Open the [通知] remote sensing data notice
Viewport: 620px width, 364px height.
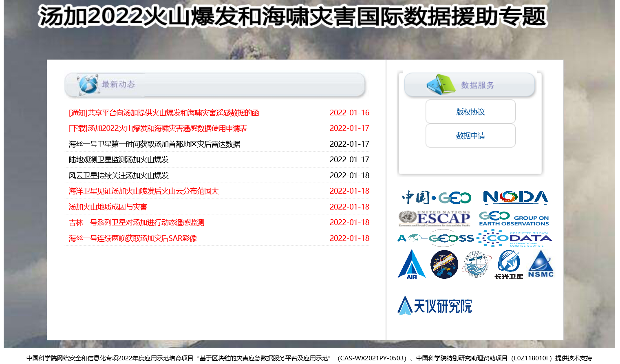[x=164, y=113]
